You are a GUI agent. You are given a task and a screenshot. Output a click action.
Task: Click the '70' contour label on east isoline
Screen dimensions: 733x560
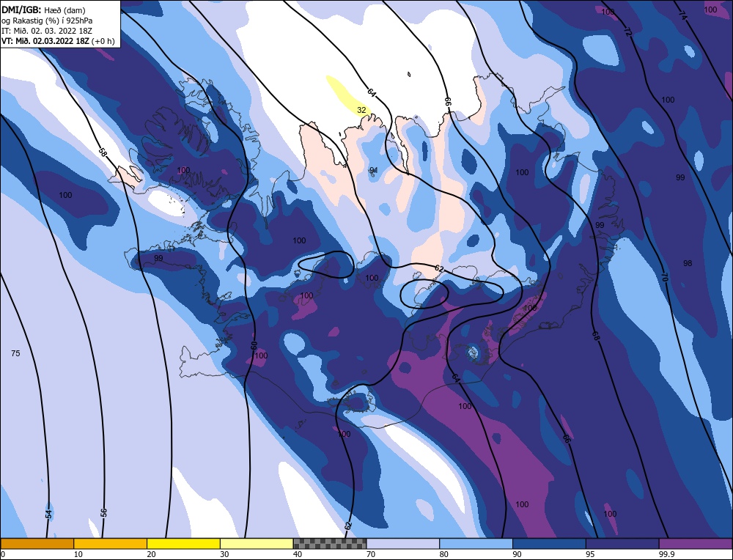point(664,277)
